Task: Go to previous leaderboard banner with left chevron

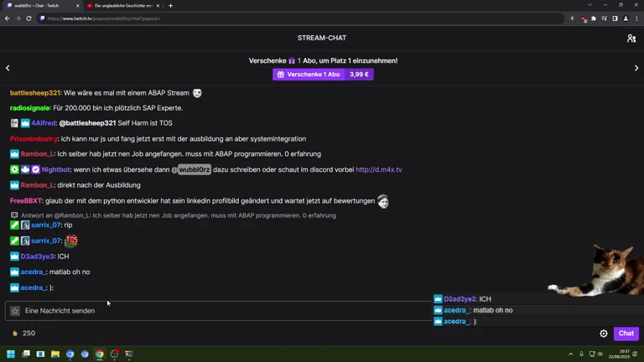Action: [8, 68]
